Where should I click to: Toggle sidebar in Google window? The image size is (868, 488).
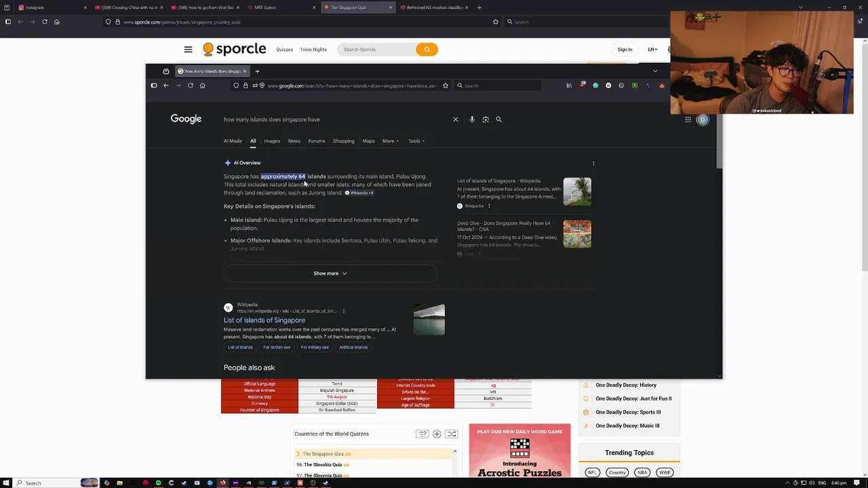click(x=154, y=85)
